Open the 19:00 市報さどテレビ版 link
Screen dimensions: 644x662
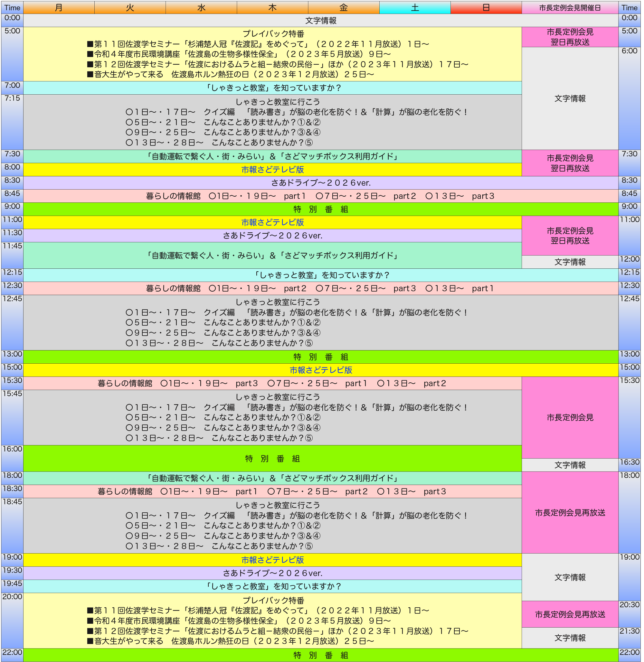point(273,560)
